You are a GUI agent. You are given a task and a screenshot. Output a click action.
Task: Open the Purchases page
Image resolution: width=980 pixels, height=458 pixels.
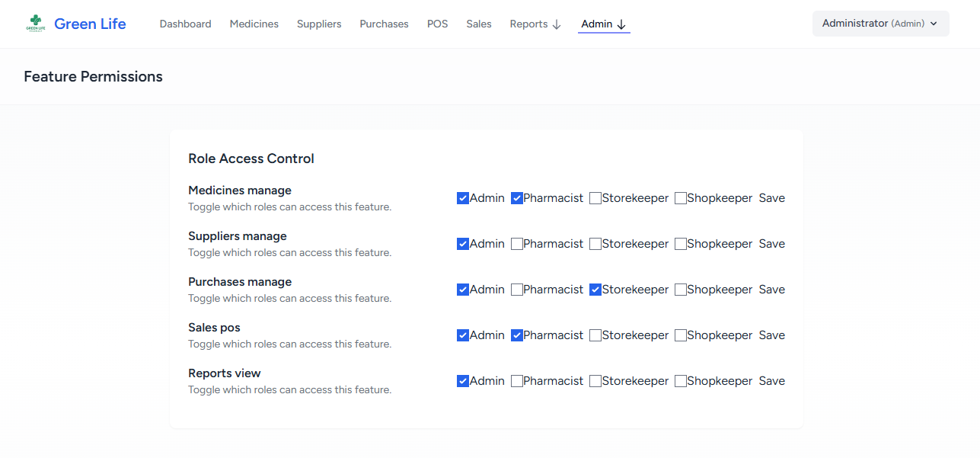coord(384,24)
